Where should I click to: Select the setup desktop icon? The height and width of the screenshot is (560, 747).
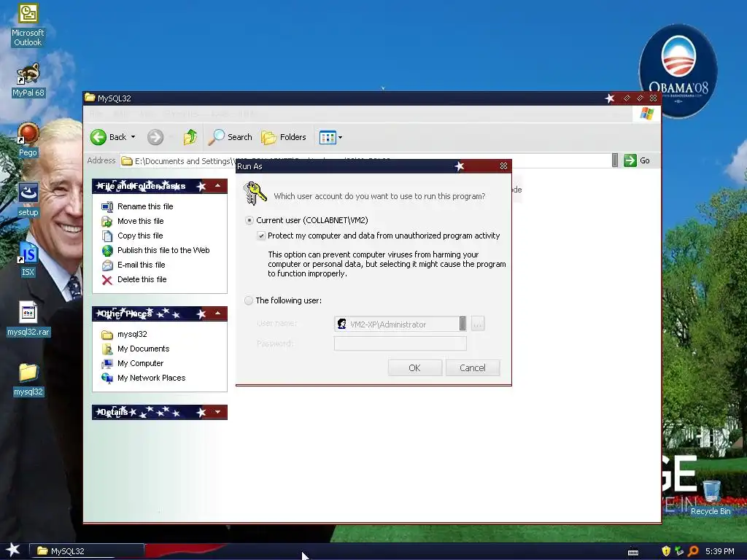28,200
